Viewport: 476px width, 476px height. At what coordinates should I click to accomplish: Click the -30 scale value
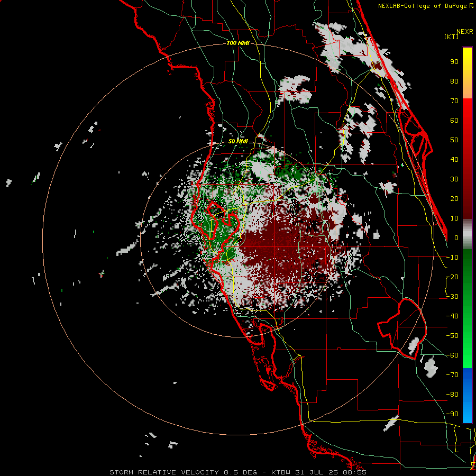pos(452,297)
